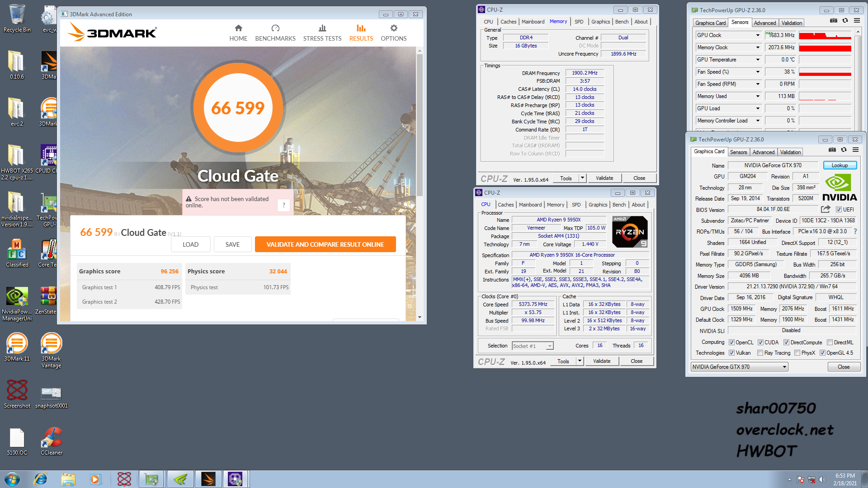Viewport: 868px width, 488px height.
Task: Open CPU-Z taskbar icon
Action: 235,479
